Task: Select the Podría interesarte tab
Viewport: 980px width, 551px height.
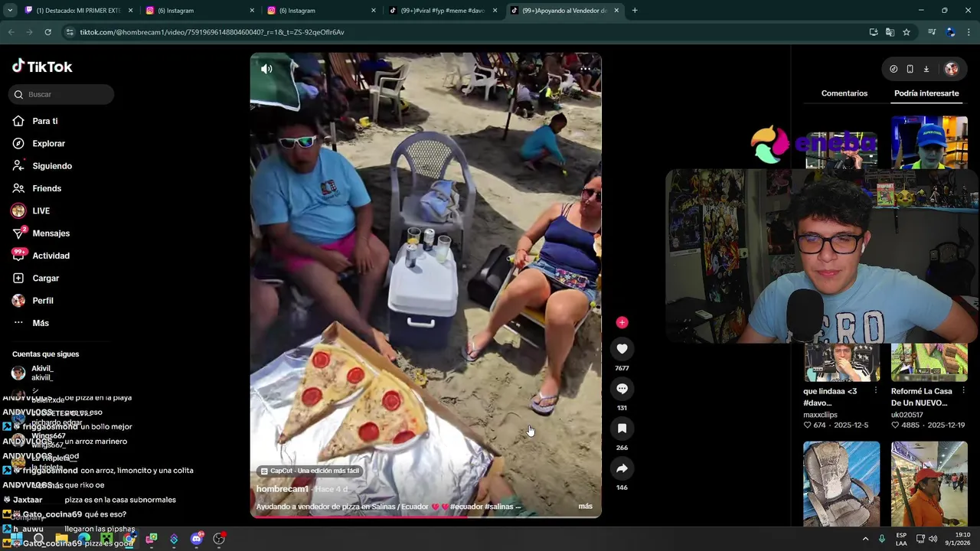Action: [926, 93]
